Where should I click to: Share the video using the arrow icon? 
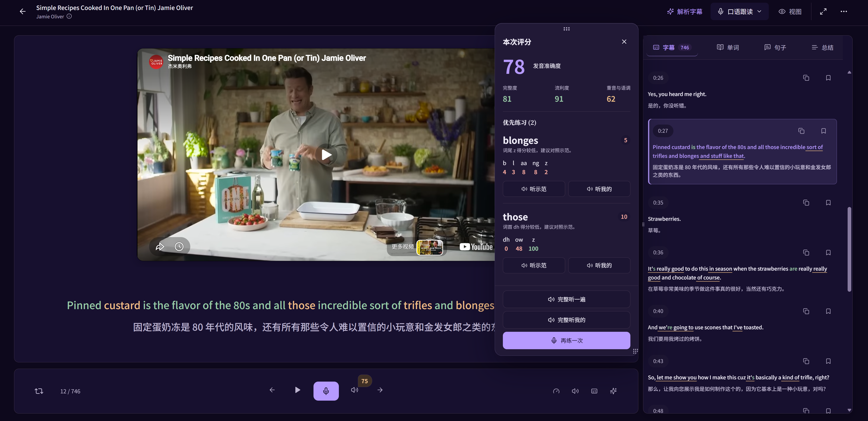pos(160,247)
